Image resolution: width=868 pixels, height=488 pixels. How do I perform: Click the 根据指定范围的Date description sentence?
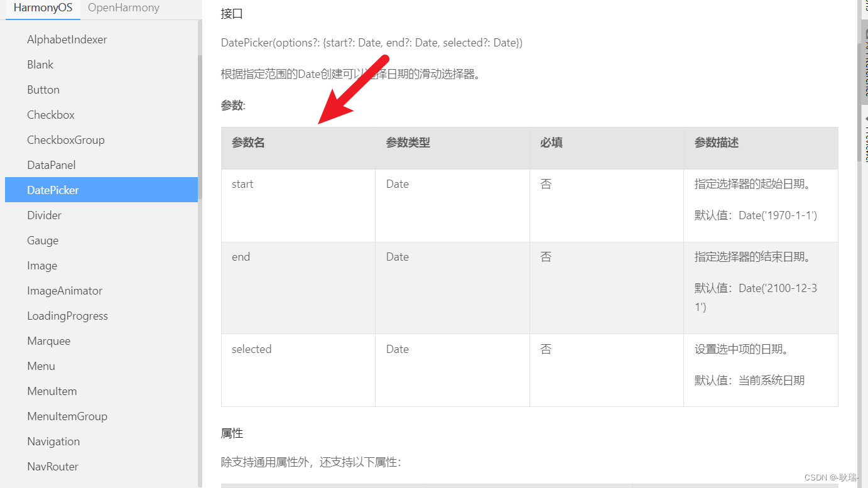(350, 74)
